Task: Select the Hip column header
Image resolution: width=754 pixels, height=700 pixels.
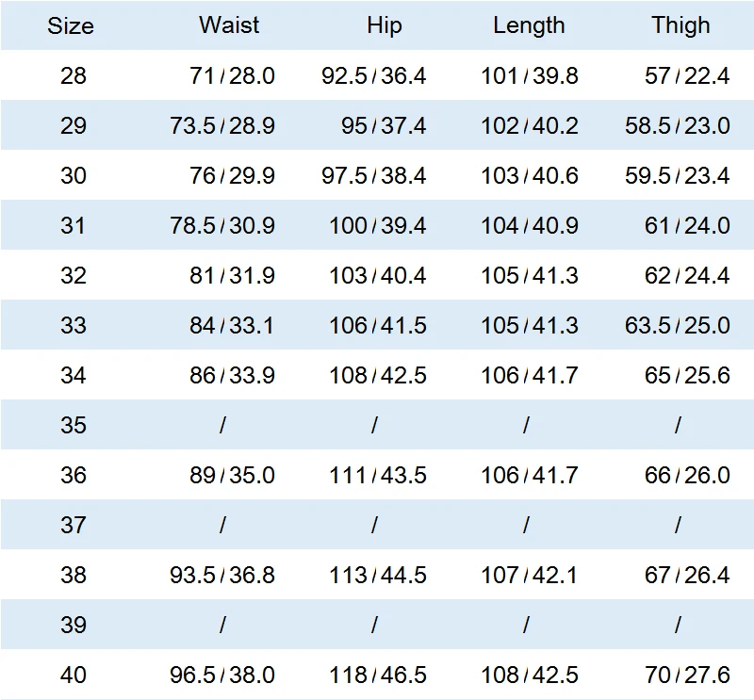Action: [x=385, y=25]
